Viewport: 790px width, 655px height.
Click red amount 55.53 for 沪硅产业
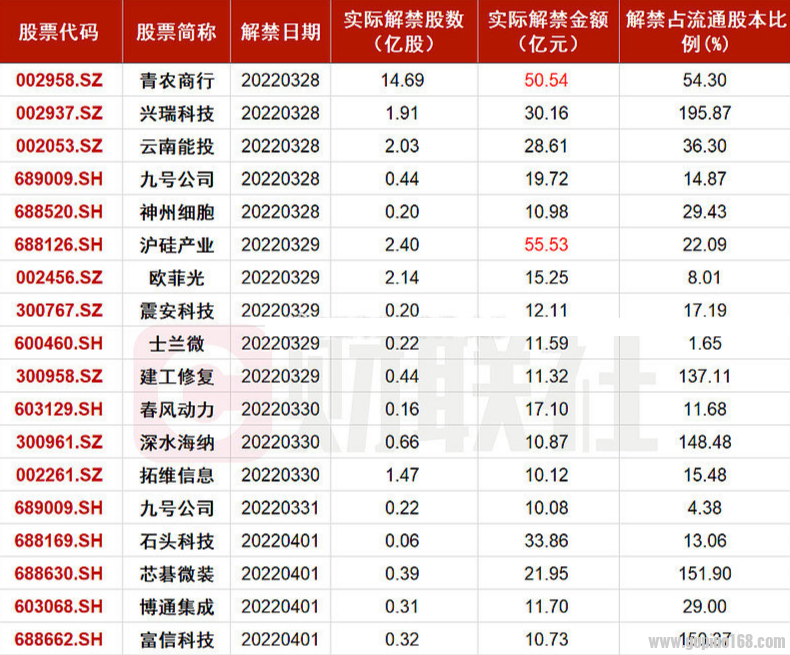546,245
